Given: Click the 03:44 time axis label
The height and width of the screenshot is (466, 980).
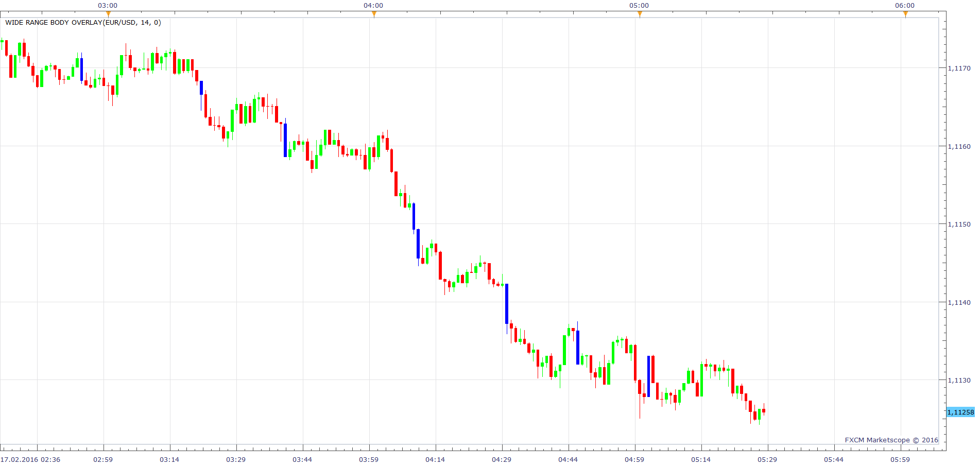Looking at the screenshot, I should (302, 459).
